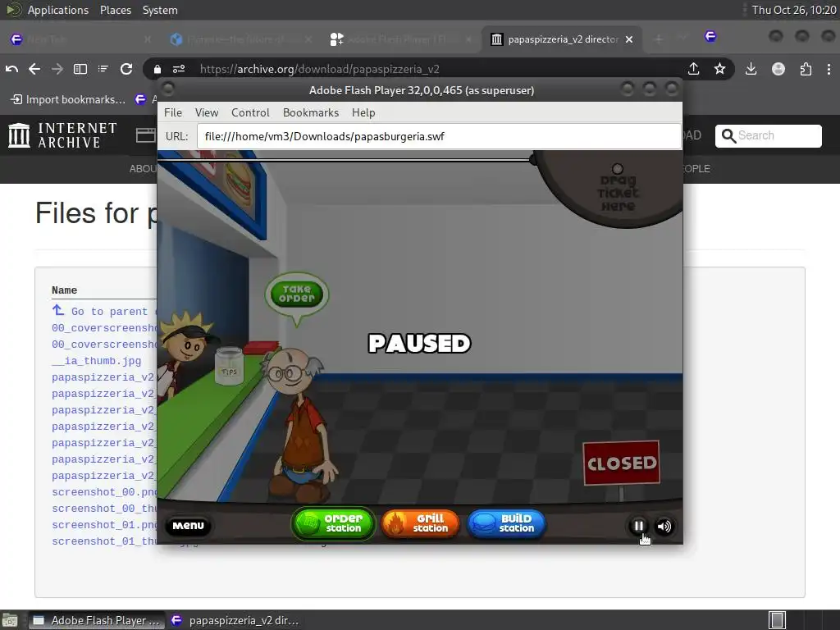Viewport: 840px width, 630px height.
Task: Click the Name column header
Action: tap(64, 290)
